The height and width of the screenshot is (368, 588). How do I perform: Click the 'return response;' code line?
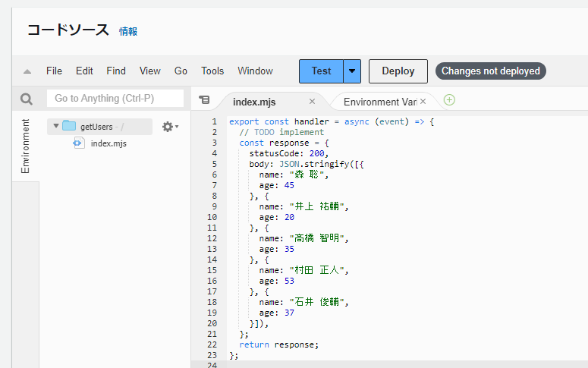[x=279, y=344]
